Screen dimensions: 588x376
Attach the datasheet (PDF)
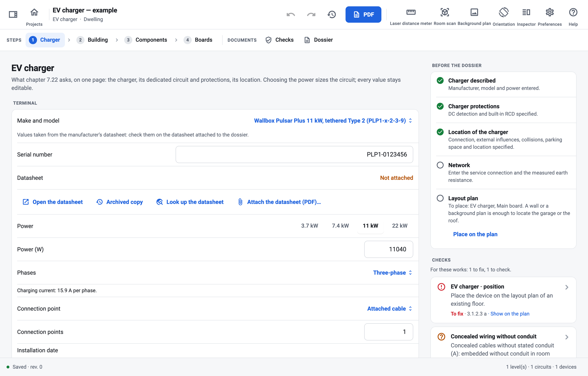coord(279,202)
